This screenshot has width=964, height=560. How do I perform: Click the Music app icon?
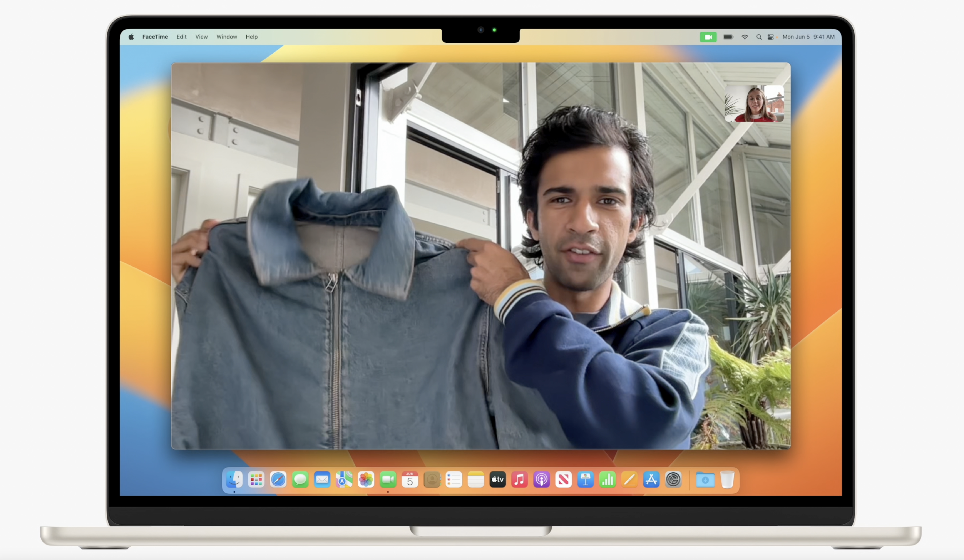pos(519,479)
